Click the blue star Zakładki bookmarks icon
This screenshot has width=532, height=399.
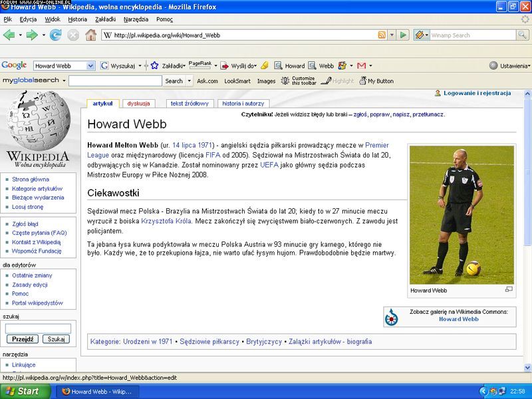(154, 65)
